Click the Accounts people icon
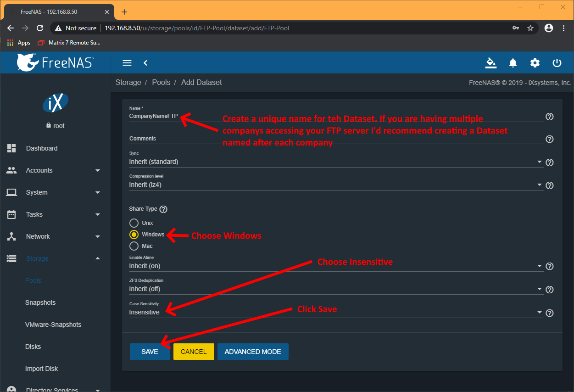The height and width of the screenshot is (392, 574). click(11, 170)
